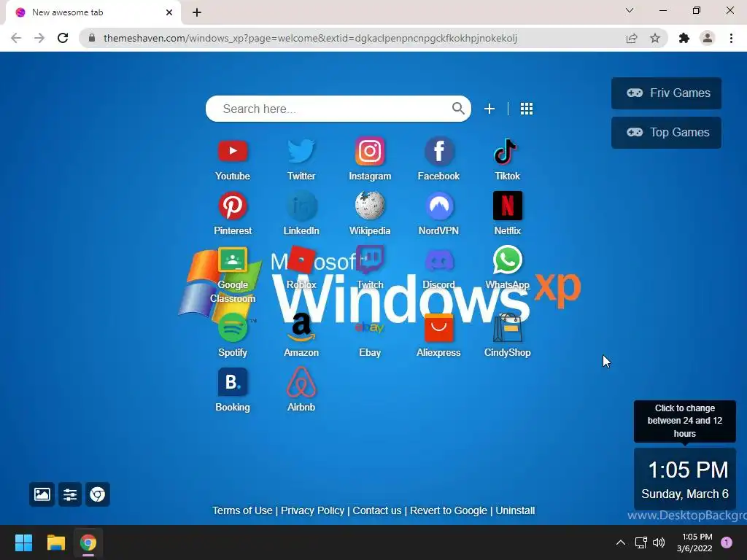The height and width of the screenshot is (560, 747).
Task: Open the Twitch shortcut
Action: point(370,260)
